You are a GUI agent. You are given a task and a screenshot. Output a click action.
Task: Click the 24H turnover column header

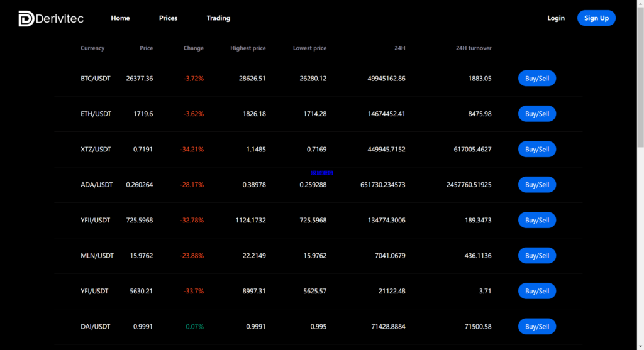pyautogui.click(x=474, y=48)
